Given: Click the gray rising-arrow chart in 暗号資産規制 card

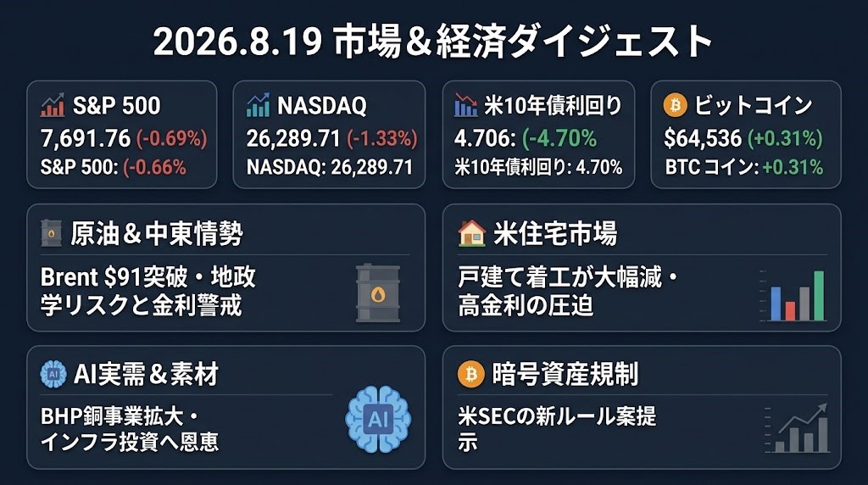Looking at the screenshot, I should tap(797, 428).
